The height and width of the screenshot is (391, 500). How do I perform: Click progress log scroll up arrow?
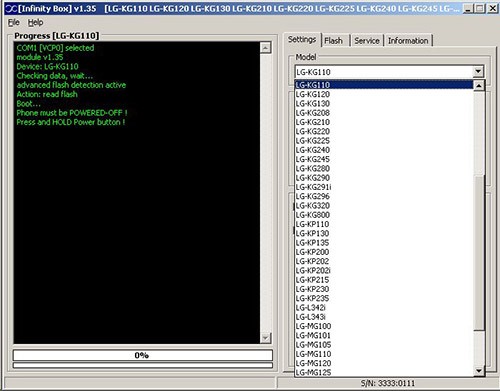tap(266, 48)
